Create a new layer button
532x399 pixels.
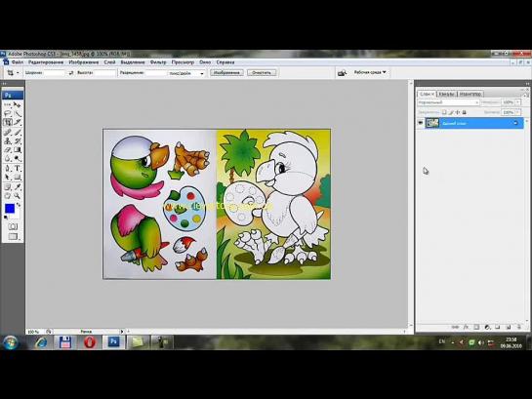[509, 327]
